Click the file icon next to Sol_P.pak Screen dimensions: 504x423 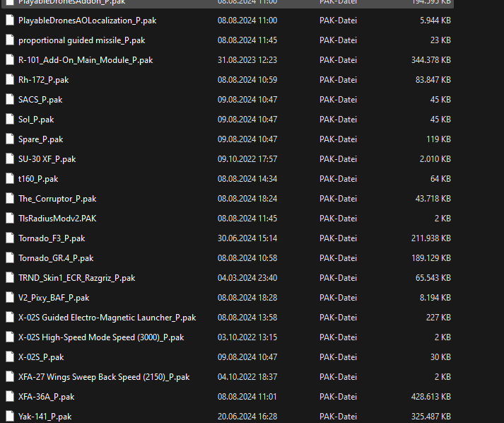tap(10, 120)
